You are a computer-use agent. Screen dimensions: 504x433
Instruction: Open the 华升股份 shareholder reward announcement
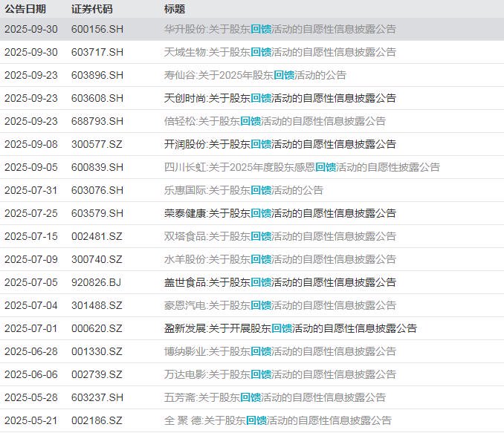[x=280, y=29]
